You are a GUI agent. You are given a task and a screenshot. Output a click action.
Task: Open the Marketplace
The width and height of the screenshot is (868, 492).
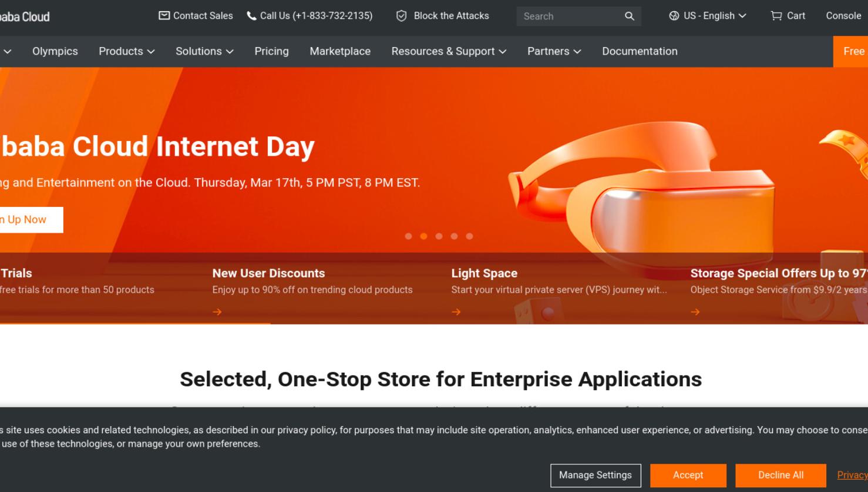(x=340, y=51)
